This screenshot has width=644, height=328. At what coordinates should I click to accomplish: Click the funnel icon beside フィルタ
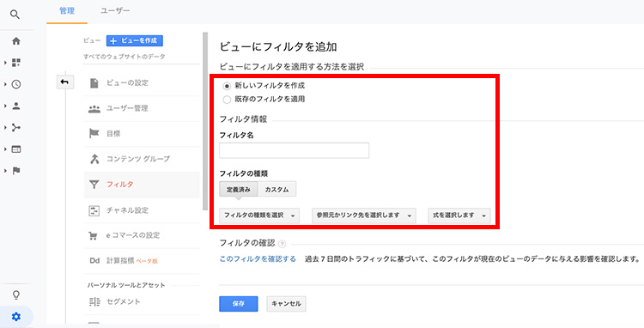pos(94,185)
